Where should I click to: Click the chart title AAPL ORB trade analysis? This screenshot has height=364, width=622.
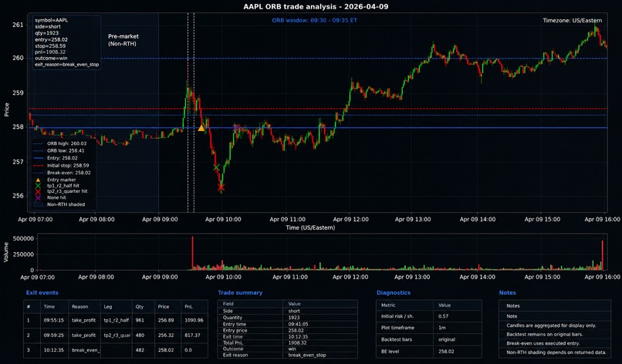coord(316,6)
